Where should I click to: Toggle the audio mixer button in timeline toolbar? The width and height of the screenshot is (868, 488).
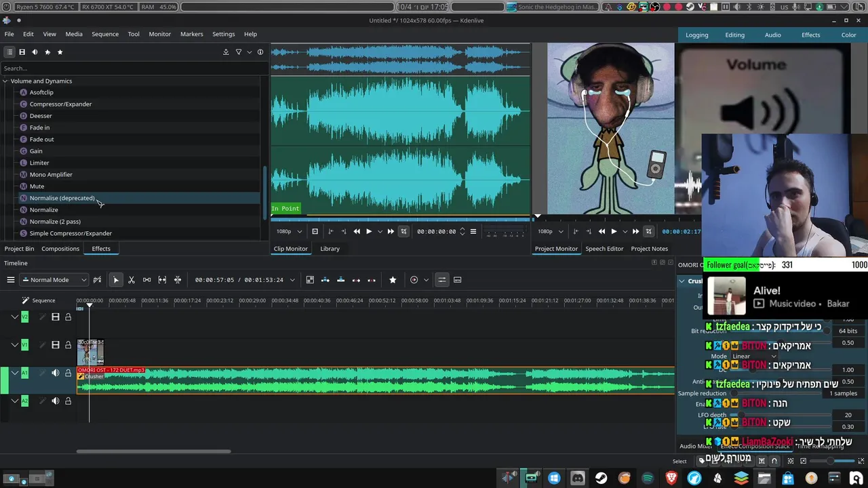click(x=442, y=280)
